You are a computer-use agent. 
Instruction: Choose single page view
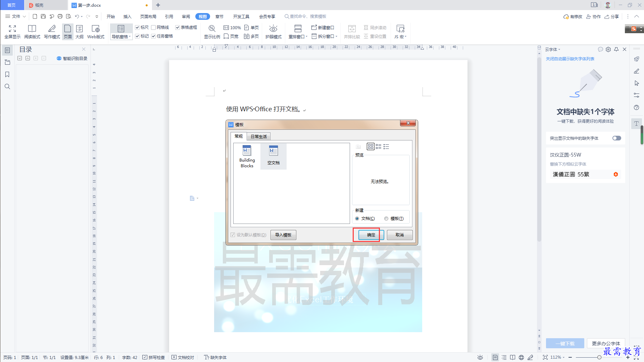252,27
